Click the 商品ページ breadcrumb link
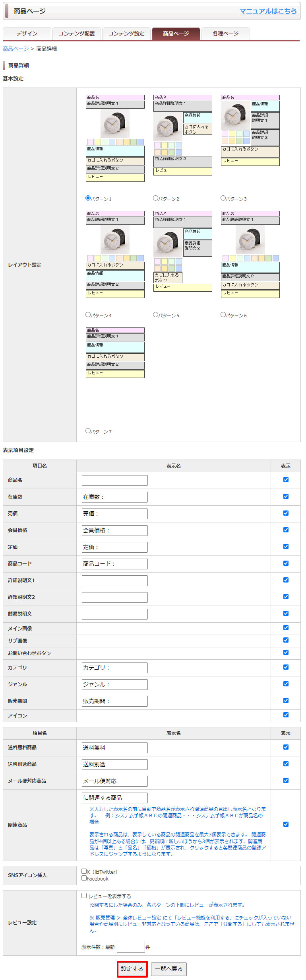 (x=16, y=49)
